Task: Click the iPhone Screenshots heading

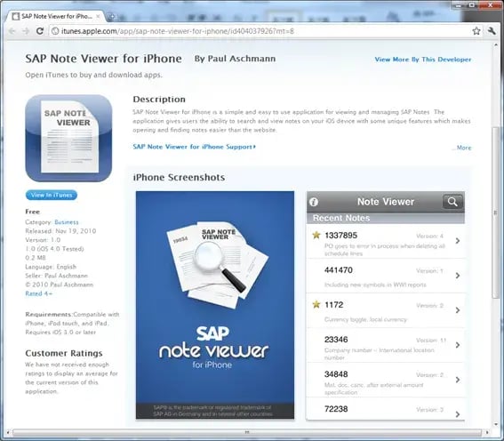Action: (179, 178)
